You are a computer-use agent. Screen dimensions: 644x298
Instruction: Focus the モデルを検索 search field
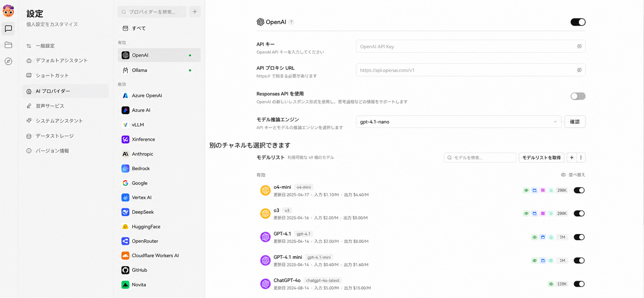coord(480,158)
